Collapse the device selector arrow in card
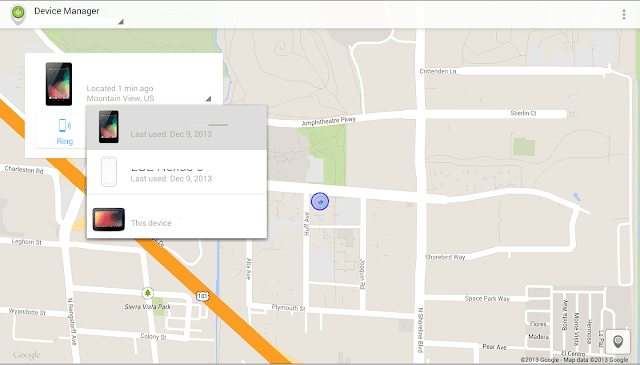Viewport: 640px width, 365px height. (x=208, y=98)
